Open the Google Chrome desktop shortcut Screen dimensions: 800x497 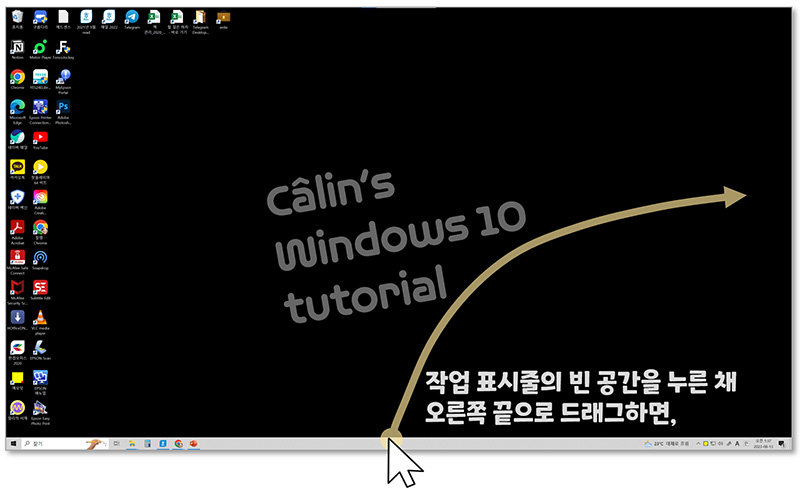(x=17, y=79)
